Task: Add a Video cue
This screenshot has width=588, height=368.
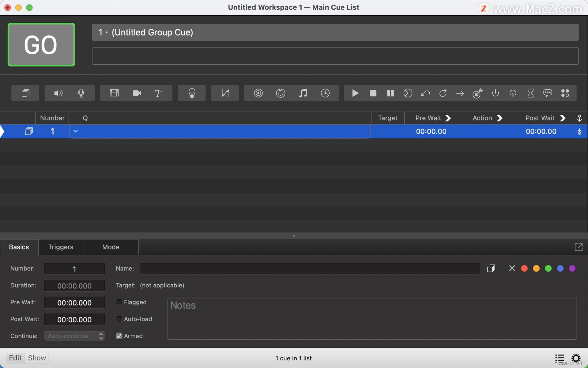Action: (114, 93)
